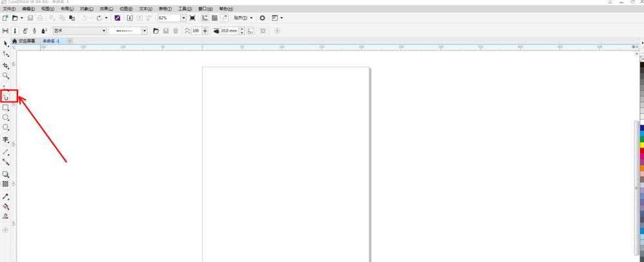Screen dimensions: 644x262
Task: Select the Artistic Media tool highlighted in red
Action: tap(6, 97)
